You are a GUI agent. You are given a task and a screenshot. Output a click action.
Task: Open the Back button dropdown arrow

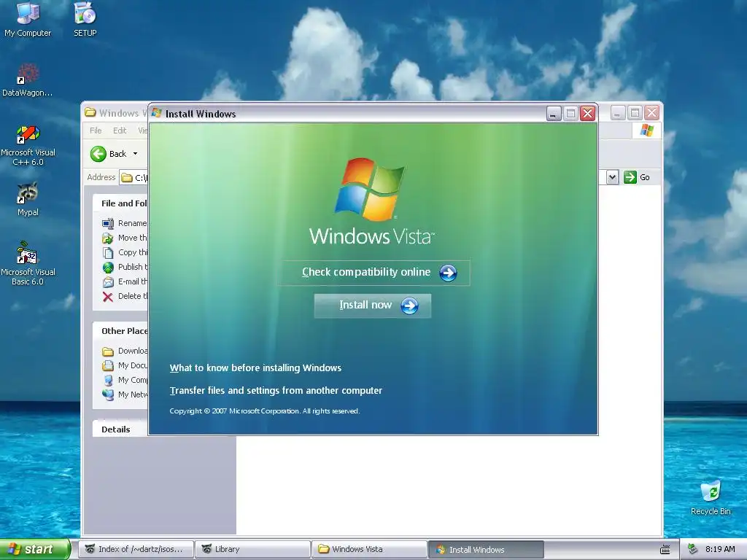point(135,154)
